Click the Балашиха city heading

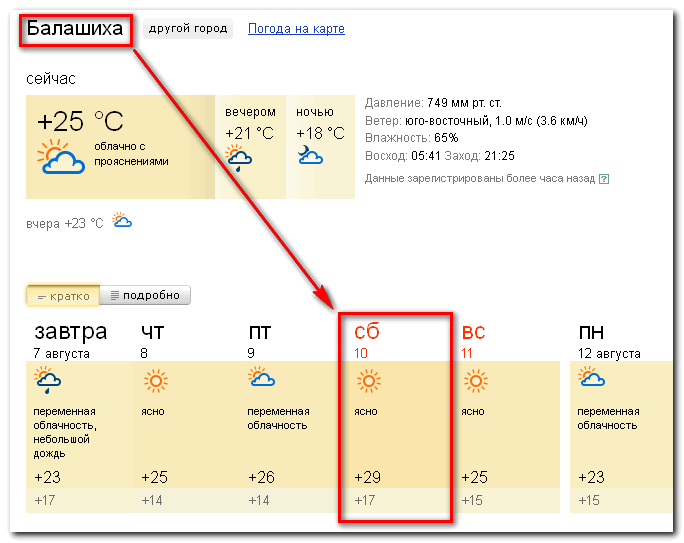75,29
